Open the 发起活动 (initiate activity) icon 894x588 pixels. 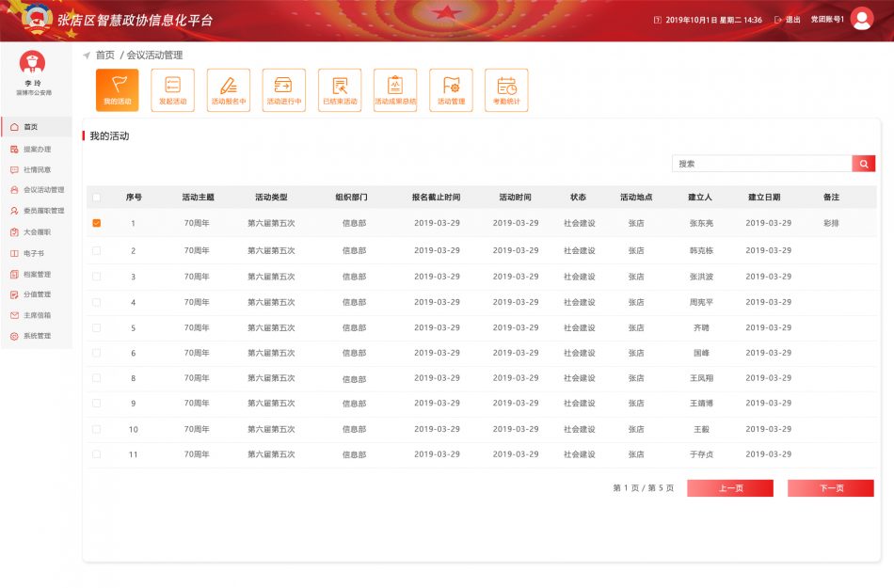tap(171, 89)
